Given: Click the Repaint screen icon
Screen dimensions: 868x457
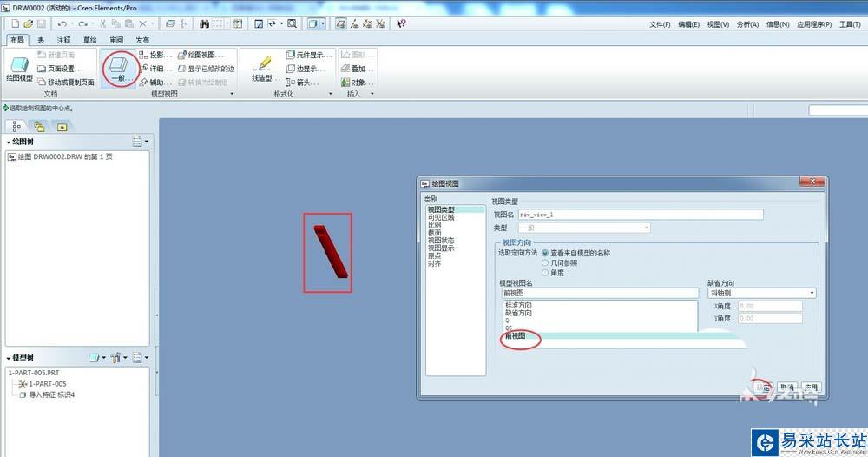Looking at the screenshot, I should pos(259,23).
